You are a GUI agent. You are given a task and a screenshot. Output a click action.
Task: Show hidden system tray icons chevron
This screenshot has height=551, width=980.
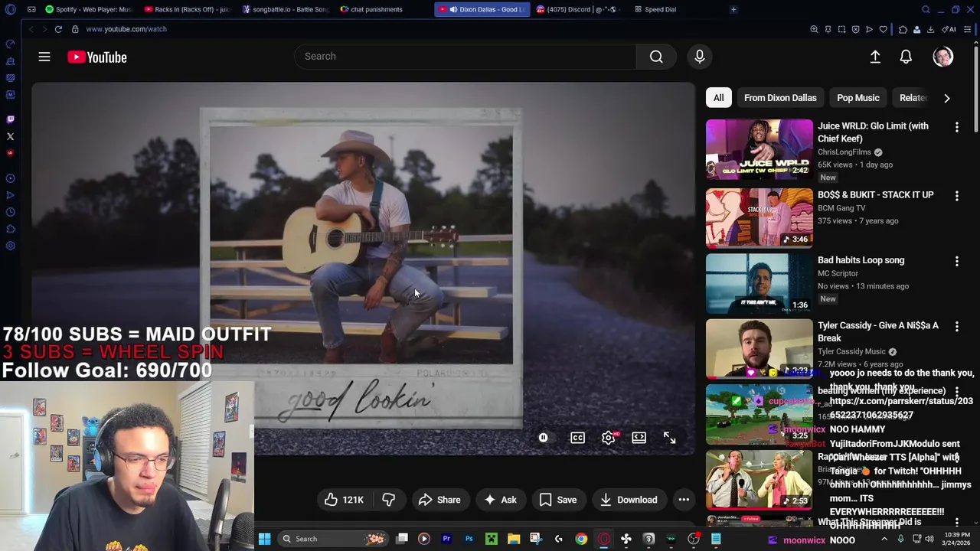tap(884, 539)
